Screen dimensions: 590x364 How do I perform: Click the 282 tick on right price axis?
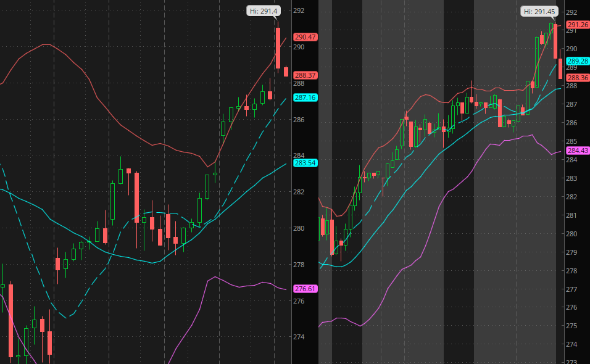coord(571,197)
